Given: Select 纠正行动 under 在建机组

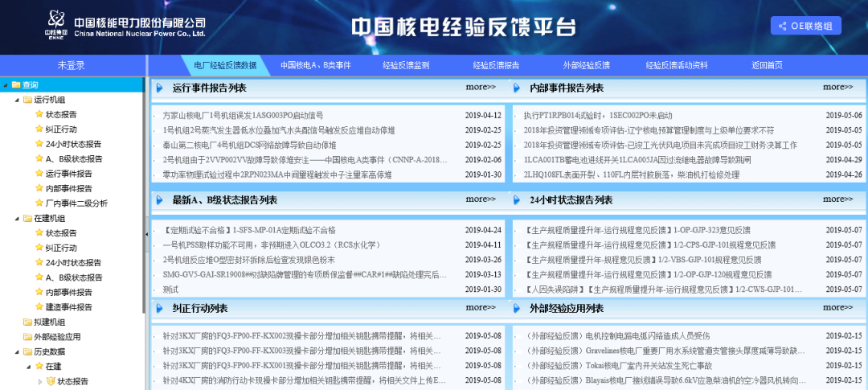Looking at the screenshot, I should point(61,248).
